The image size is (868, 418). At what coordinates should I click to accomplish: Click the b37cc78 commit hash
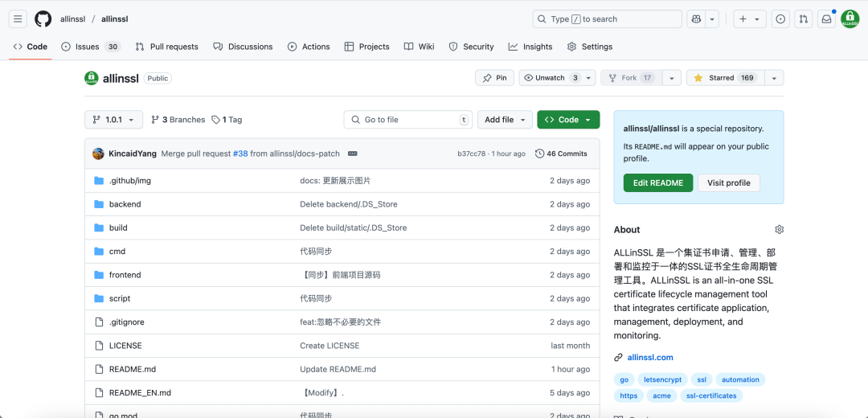pyautogui.click(x=472, y=154)
